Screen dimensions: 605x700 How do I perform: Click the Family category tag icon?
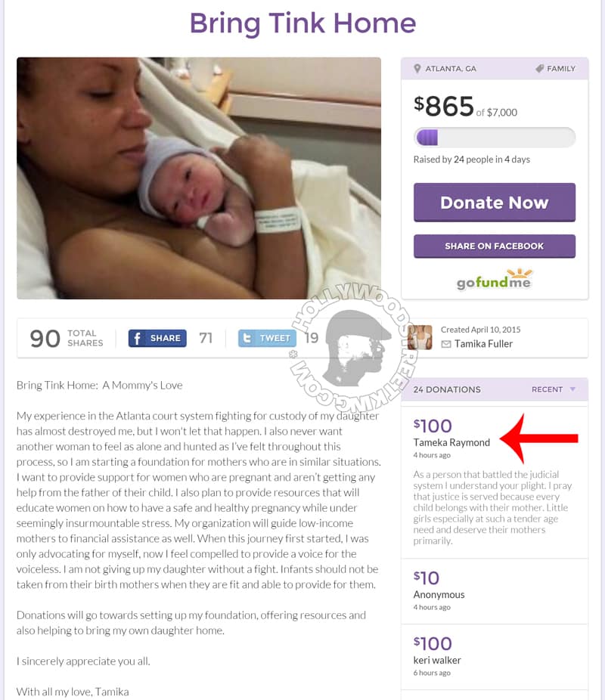click(x=539, y=69)
